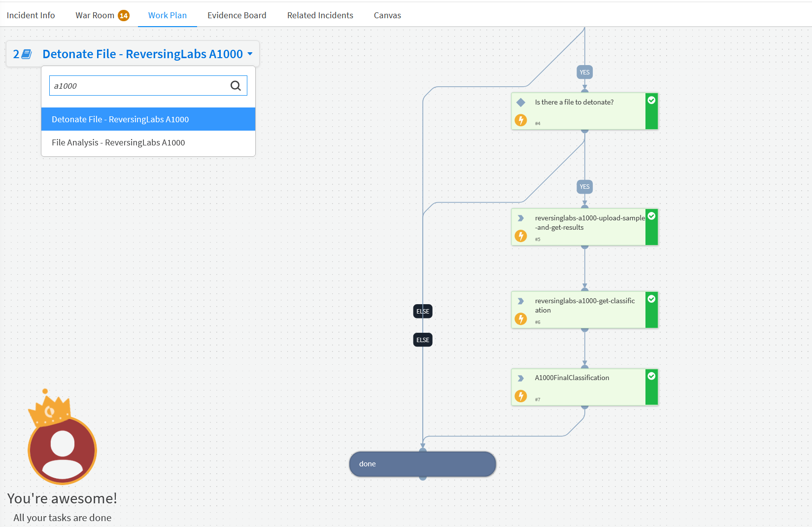Click the first YES branch label above task #4
The height and width of the screenshot is (527, 812).
tap(585, 72)
